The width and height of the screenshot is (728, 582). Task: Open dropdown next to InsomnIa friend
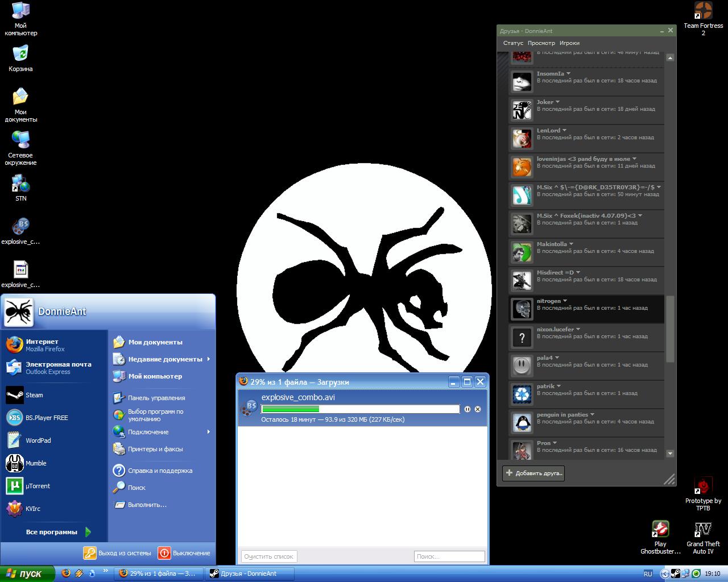coord(568,74)
